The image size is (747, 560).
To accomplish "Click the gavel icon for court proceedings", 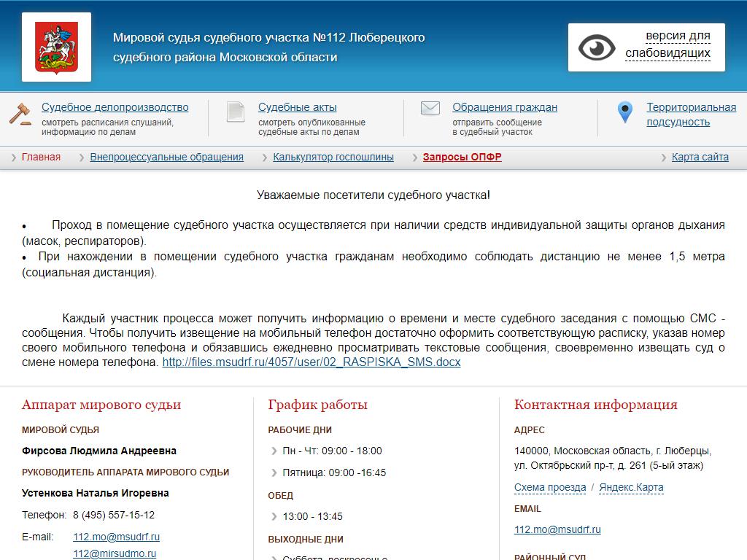I will tap(20, 114).
